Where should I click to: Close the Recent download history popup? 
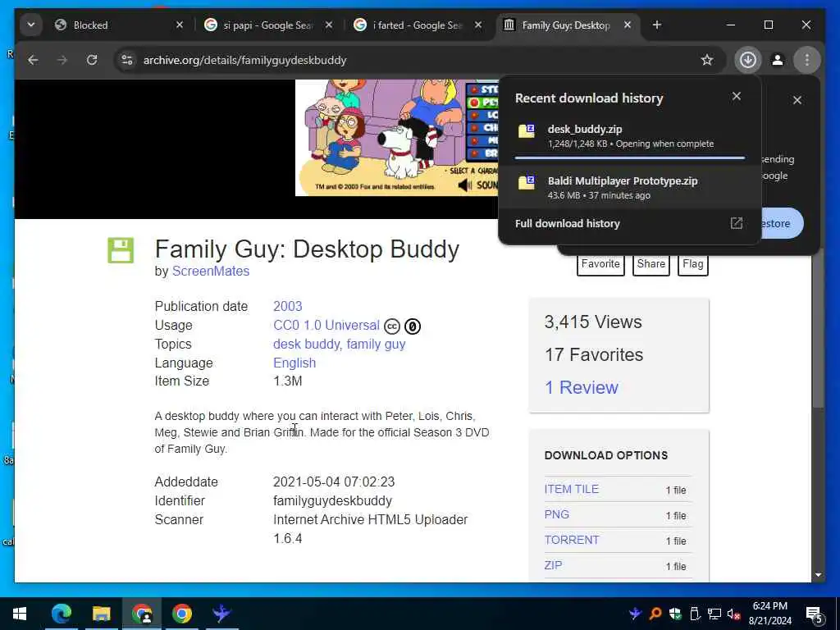click(x=737, y=96)
